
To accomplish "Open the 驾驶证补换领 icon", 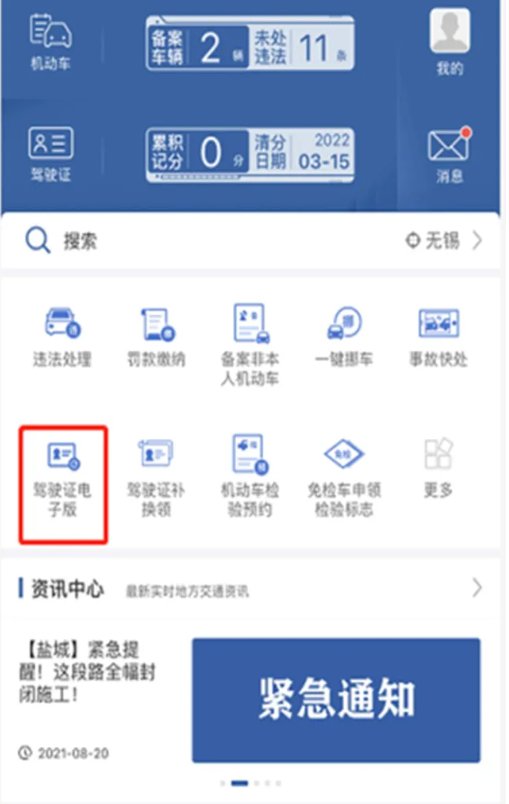I will click(156, 478).
